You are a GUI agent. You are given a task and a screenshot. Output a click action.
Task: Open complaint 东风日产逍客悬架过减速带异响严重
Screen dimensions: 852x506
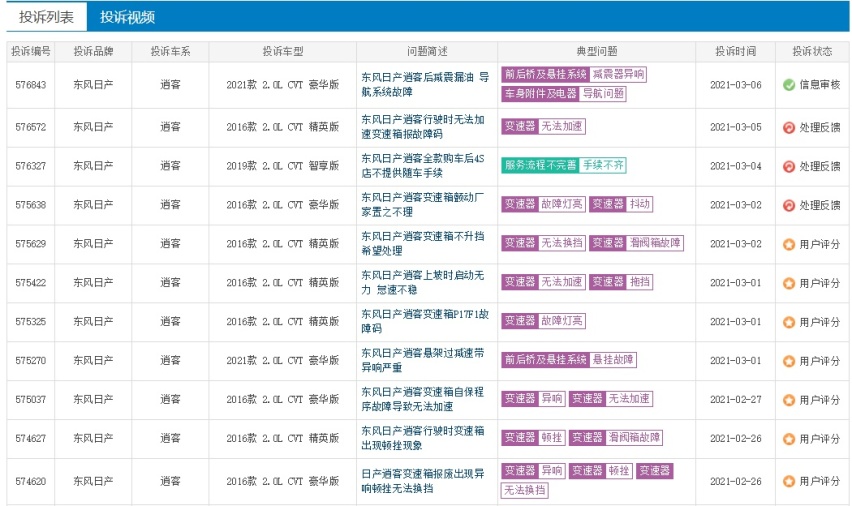tap(423, 360)
